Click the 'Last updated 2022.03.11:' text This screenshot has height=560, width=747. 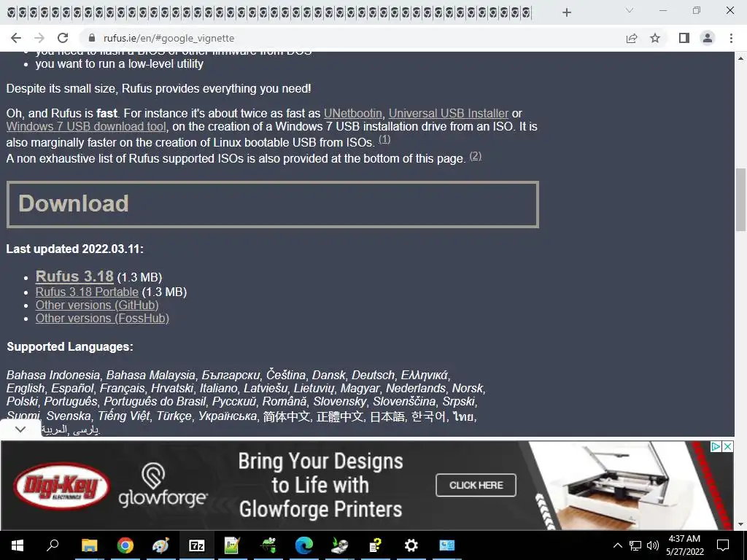point(75,249)
